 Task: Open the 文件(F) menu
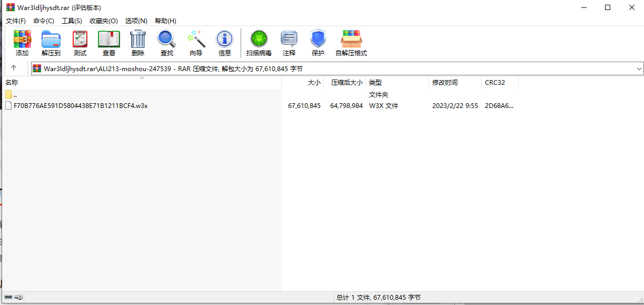(16, 21)
